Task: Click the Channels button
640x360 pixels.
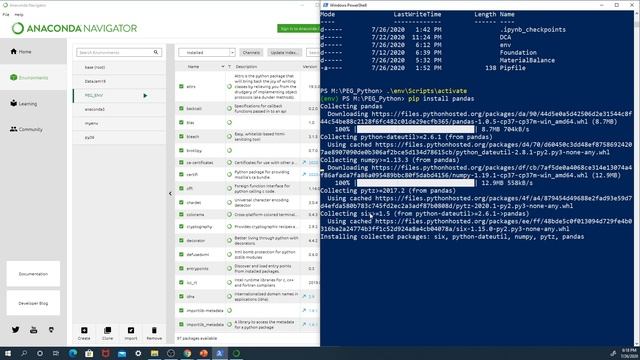Action: (x=251, y=52)
